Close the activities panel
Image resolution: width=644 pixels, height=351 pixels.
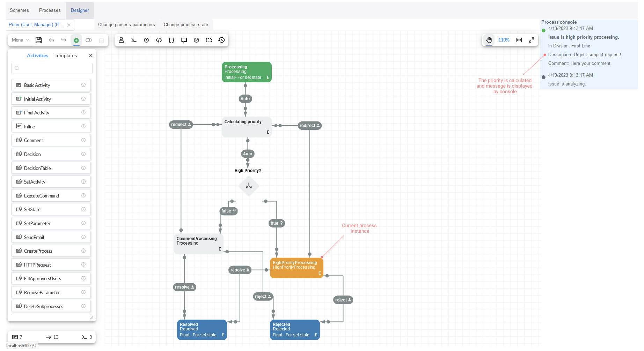click(x=91, y=55)
